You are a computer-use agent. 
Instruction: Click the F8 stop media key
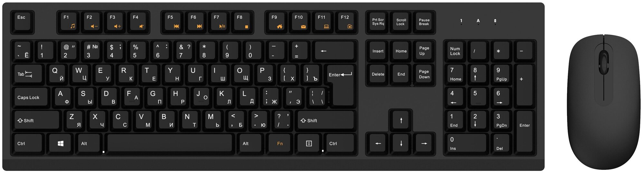pyautogui.click(x=242, y=22)
